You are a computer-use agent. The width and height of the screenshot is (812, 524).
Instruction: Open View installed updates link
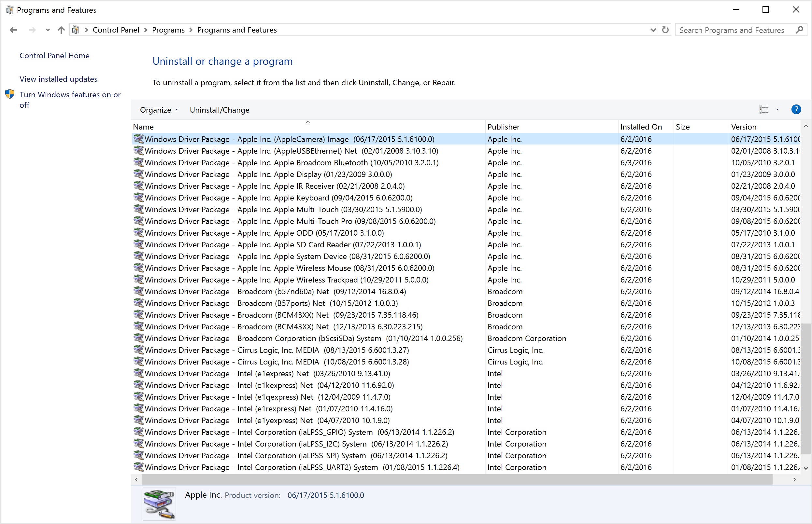pos(58,79)
